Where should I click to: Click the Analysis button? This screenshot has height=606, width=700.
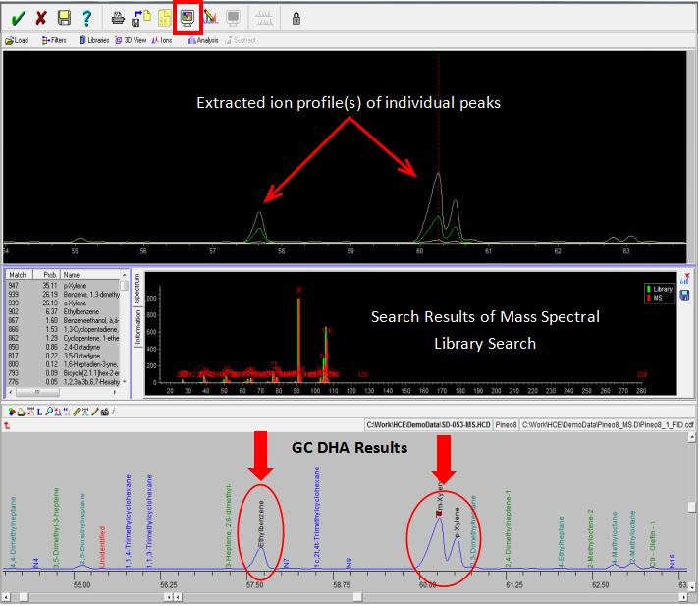(201, 40)
